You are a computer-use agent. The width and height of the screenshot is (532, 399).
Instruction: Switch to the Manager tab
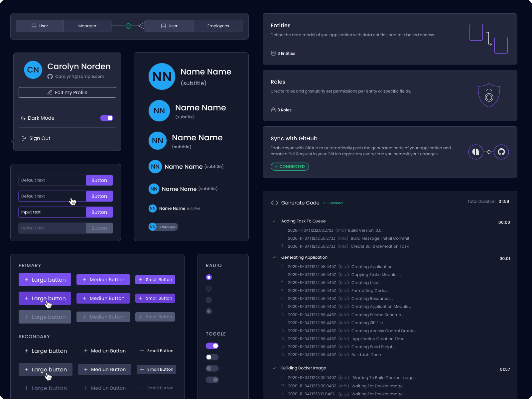(x=87, y=26)
